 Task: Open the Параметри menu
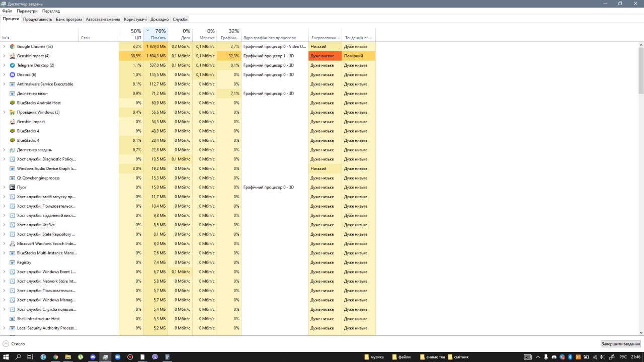coord(27,11)
